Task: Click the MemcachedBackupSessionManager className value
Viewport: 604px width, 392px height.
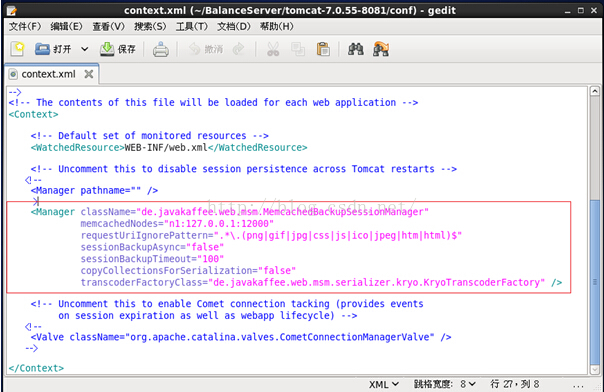Action: coord(282,212)
